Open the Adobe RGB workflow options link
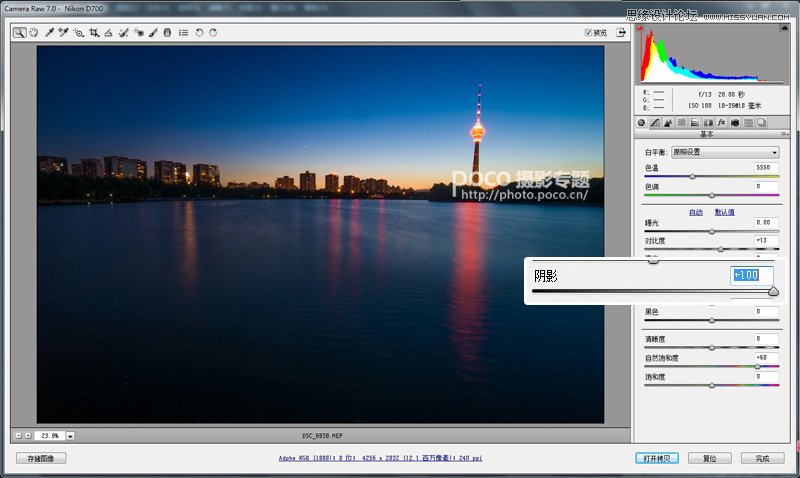 (x=379, y=458)
